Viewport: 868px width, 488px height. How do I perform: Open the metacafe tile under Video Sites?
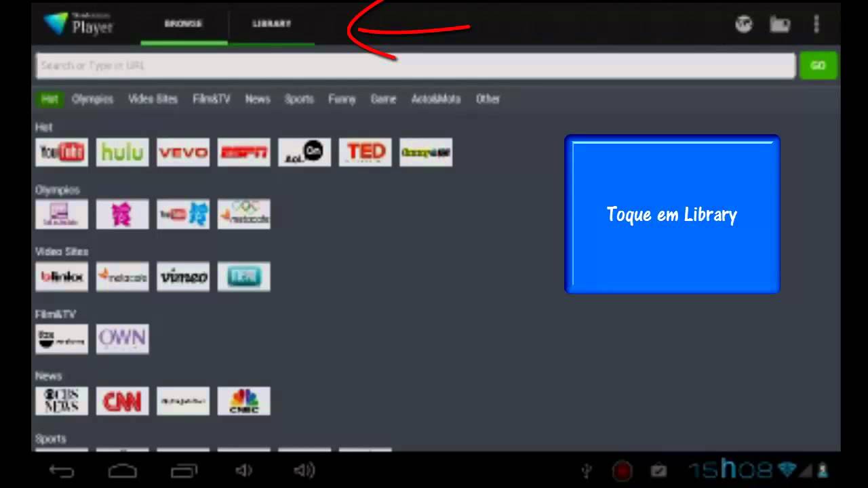[x=122, y=277]
